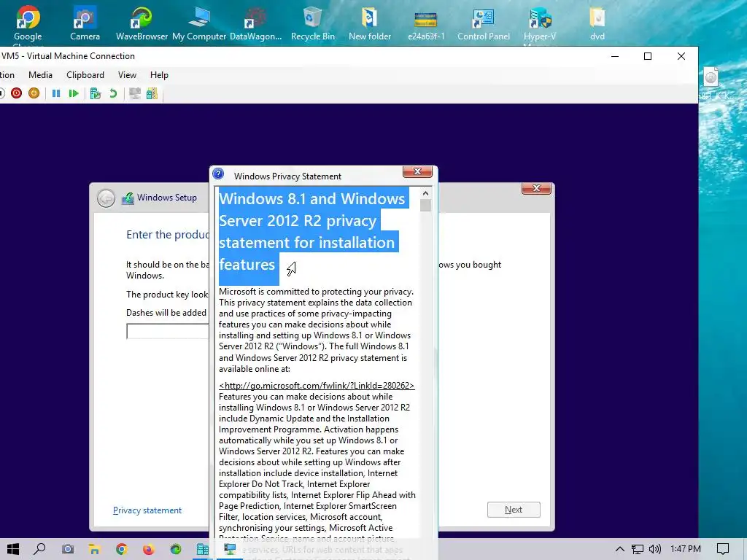Viewport: 747px width, 560px height.
Task: Maximize the VM5 Virtual Machine Connection window
Action: click(x=648, y=56)
